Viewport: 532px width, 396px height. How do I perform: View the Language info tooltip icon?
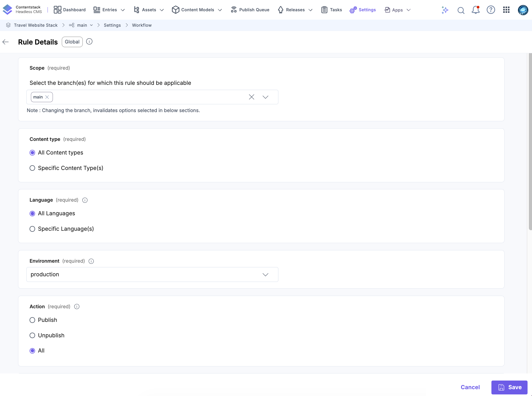85,200
